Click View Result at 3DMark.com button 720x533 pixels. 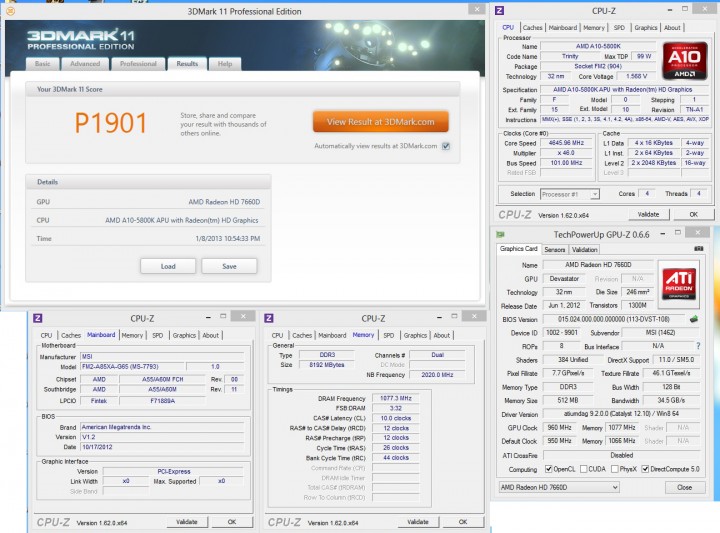point(380,122)
